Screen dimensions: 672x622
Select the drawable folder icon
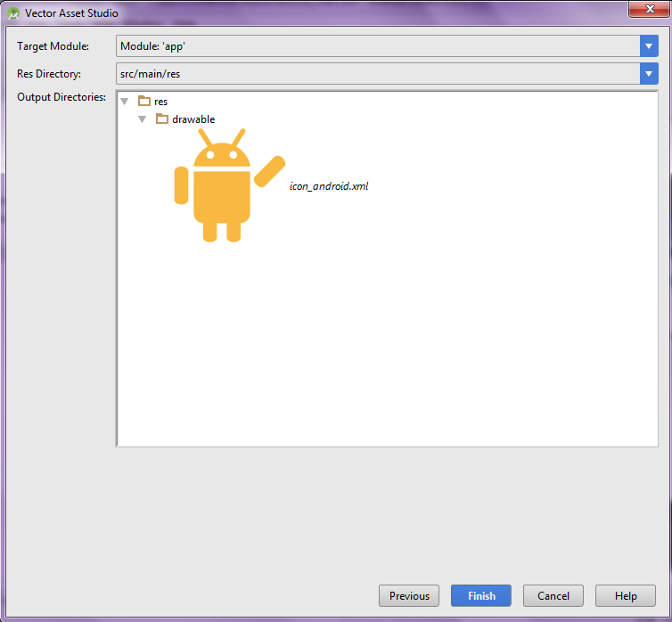point(162,119)
